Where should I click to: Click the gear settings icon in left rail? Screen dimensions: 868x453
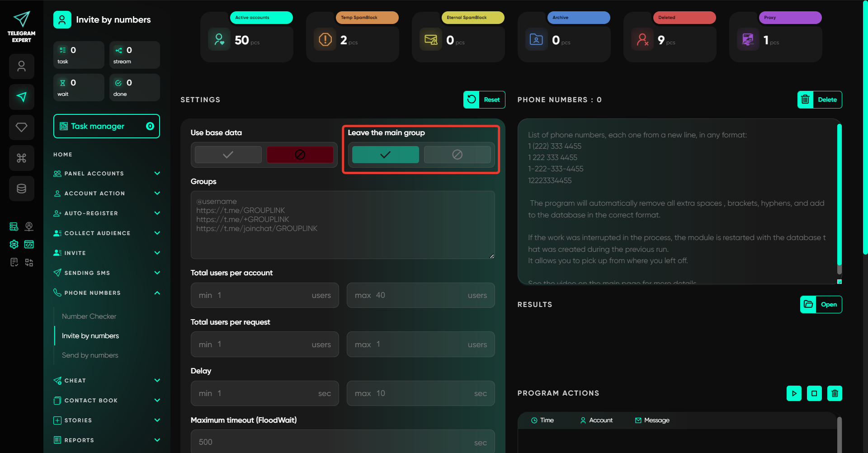[x=14, y=244]
